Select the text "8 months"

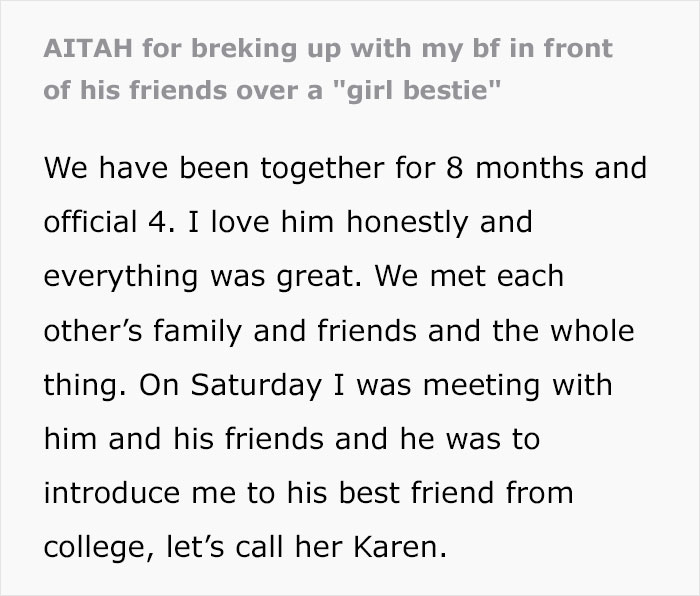(496, 167)
